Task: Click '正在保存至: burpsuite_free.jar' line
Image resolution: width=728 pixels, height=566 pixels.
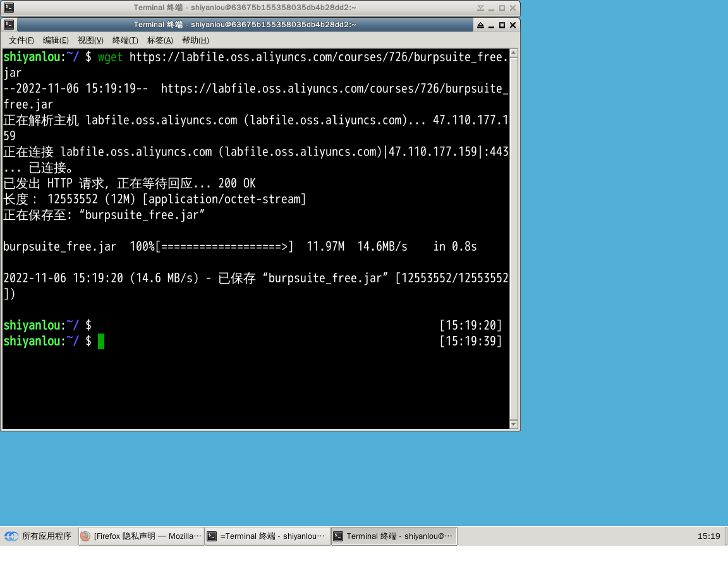Action: pos(104,215)
